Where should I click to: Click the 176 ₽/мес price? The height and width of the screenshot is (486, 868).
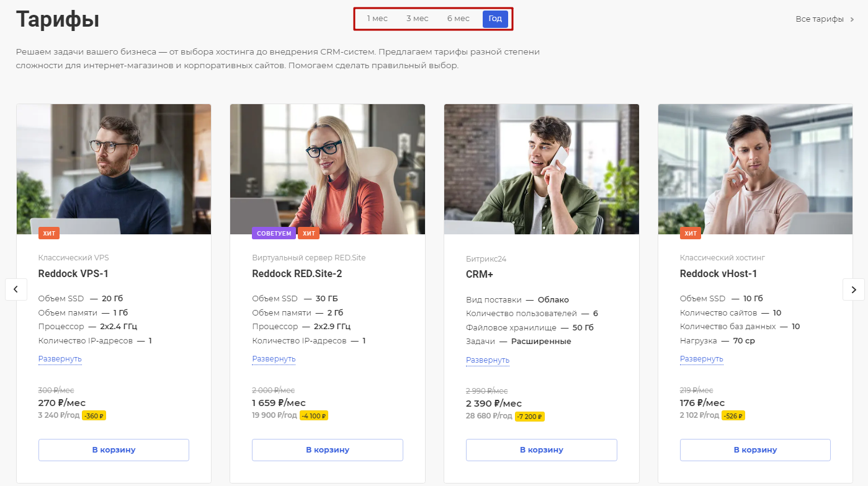pyautogui.click(x=702, y=403)
